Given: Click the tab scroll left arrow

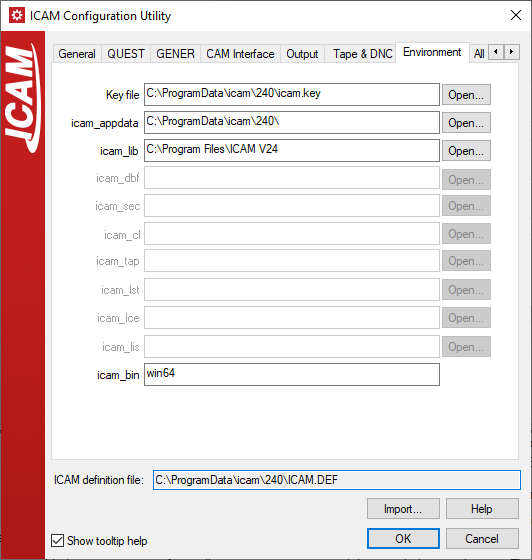Looking at the screenshot, I should [x=496, y=52].
